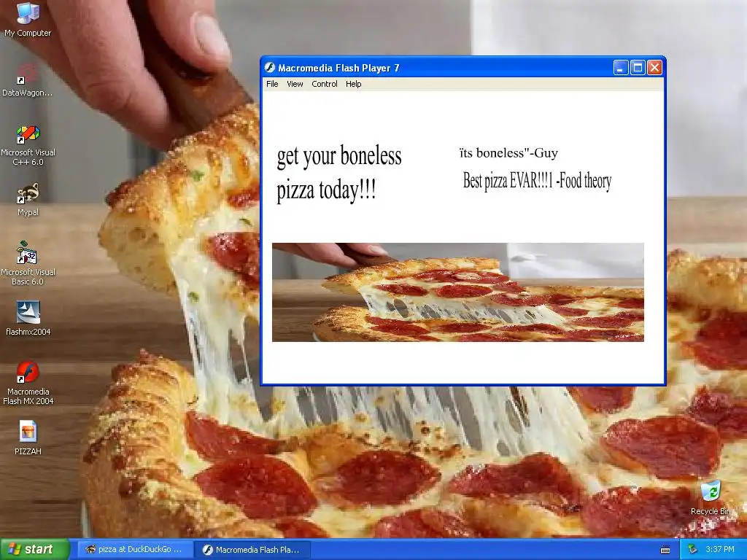This screenshot has height=560, width=747.
Task: Select the Recycle Bin icon
Action: coord(711,497)
